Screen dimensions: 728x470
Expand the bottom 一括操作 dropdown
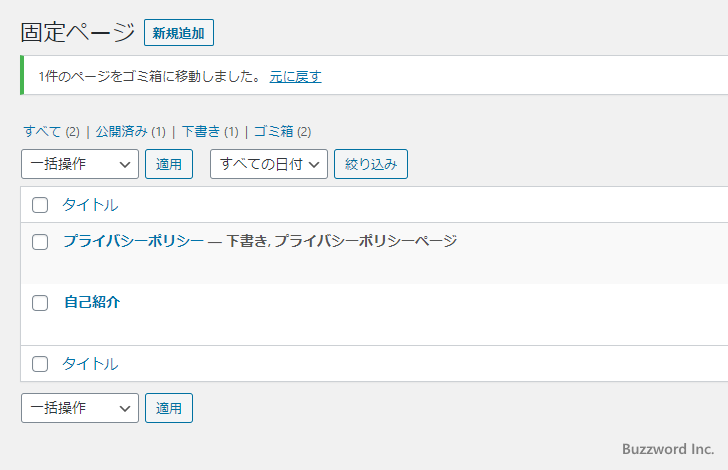pos(80,408)
